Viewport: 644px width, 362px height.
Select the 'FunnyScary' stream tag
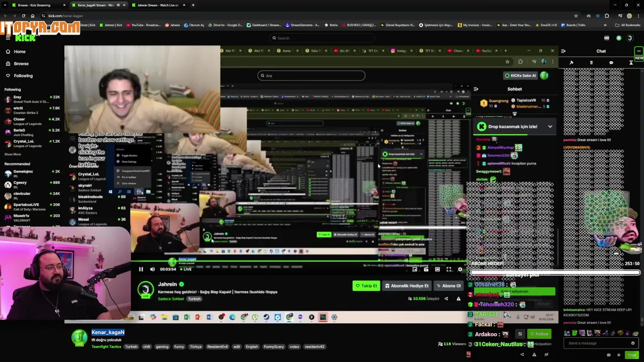click(x=274, y=346)
